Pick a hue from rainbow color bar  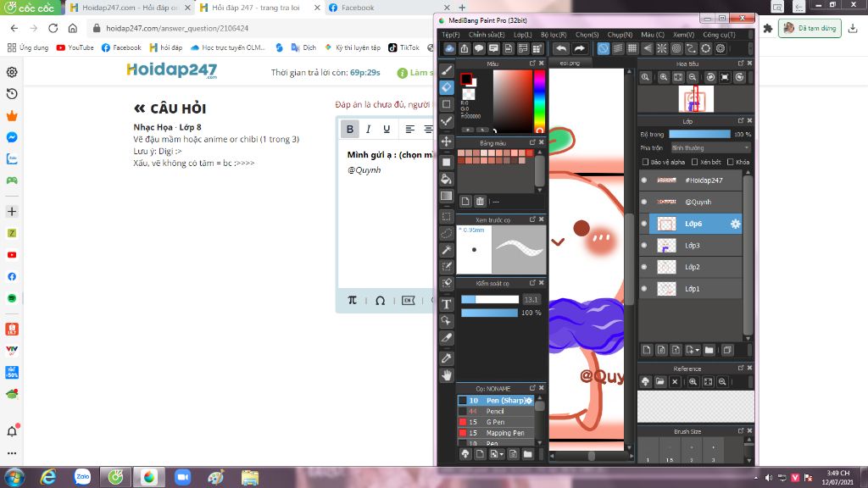pos(539,102)
